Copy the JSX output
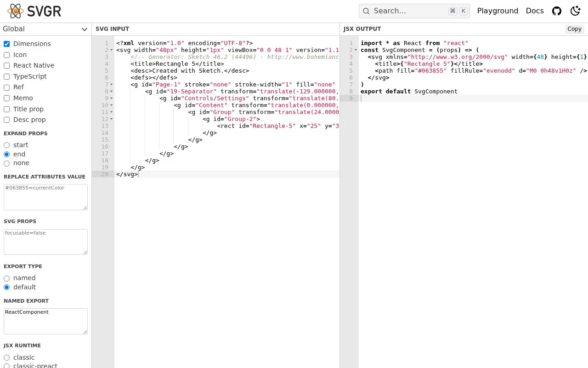This screenshot has height=368, width=588. pyautogui.click(x=574, y=29)
